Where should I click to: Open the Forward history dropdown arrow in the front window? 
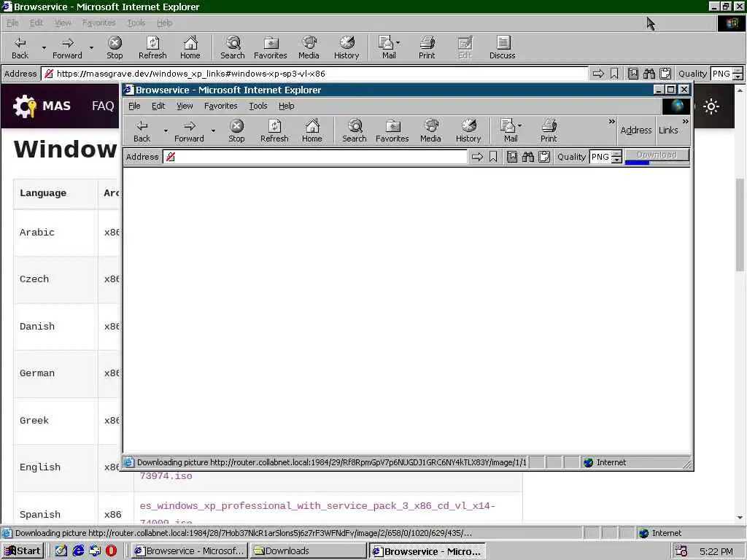[213, 131]
